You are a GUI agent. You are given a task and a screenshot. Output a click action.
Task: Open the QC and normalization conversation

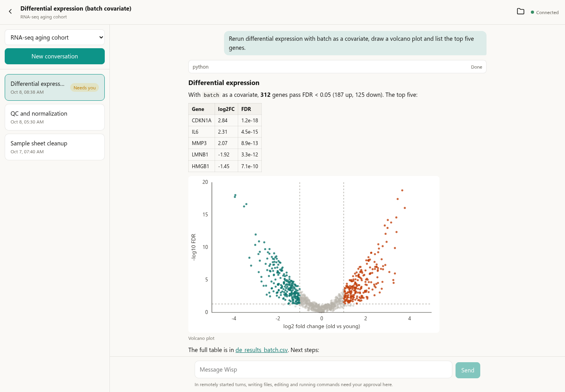pos(55,117)
